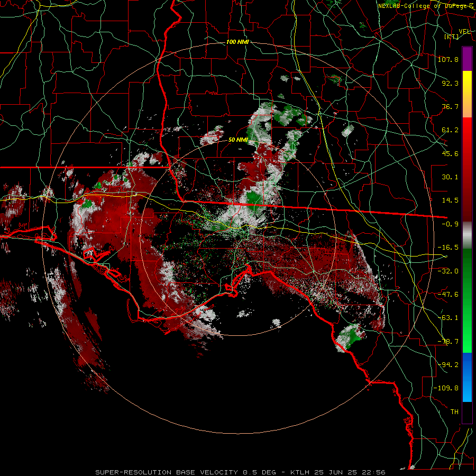Select the 14.5 velocity scale value
Viewport: 476px width, 476px height.
[x=450, y=200]
